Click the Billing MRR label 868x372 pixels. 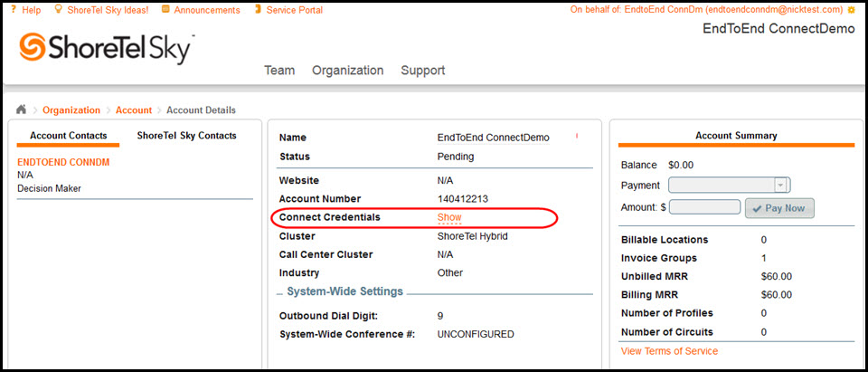pos(649,294)
